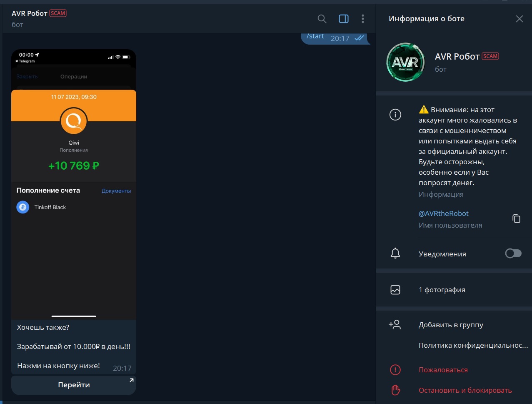Viewport: 532px width, 404px height.
Task: Click the double-check read receipt on /start
Action: pos(359,38)
